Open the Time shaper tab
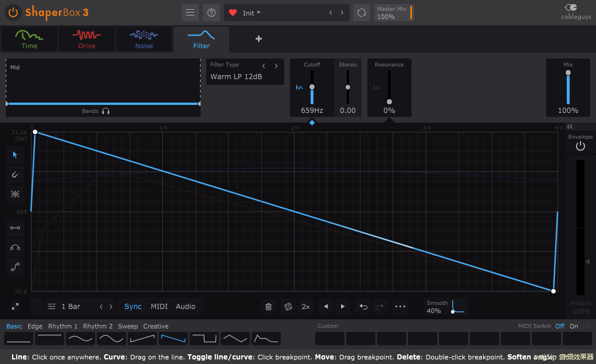The width and height of the screenshot is (596, 364). (x=29, y=39)
